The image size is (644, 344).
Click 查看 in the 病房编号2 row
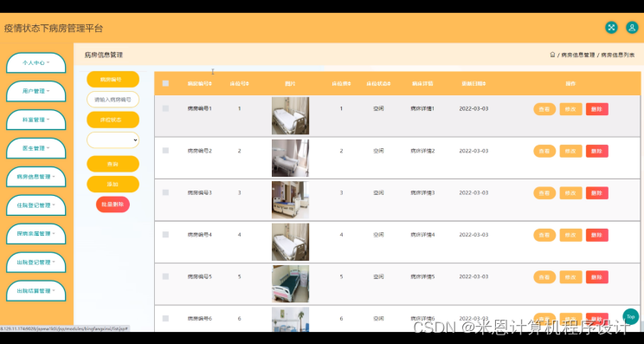pyautogui.click(x=544, y=152)
